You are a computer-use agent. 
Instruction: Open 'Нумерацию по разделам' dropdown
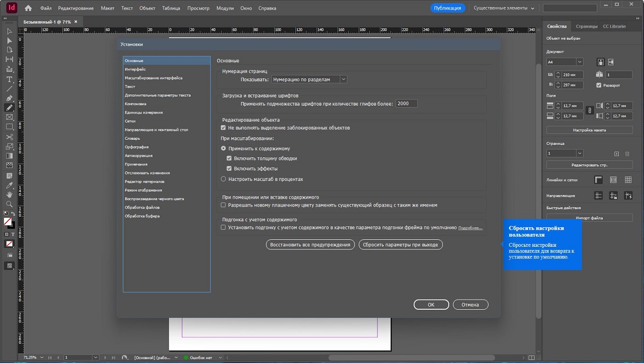pos(309,79)
